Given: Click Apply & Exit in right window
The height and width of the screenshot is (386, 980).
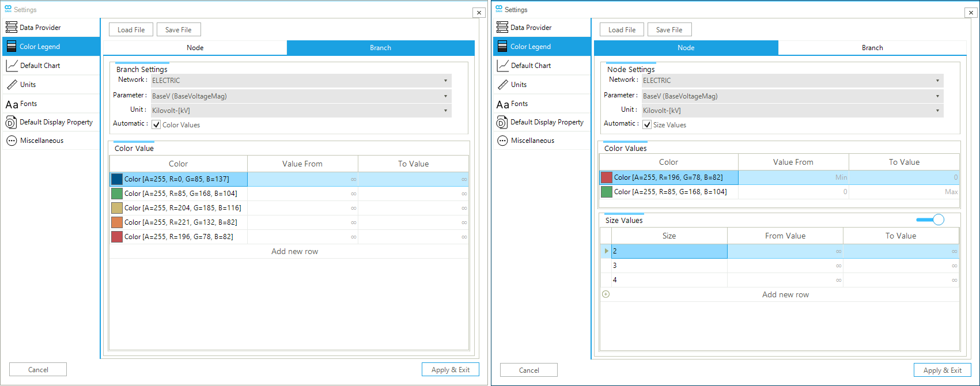Looking at the screenshot, I should (x=943, y=370).
